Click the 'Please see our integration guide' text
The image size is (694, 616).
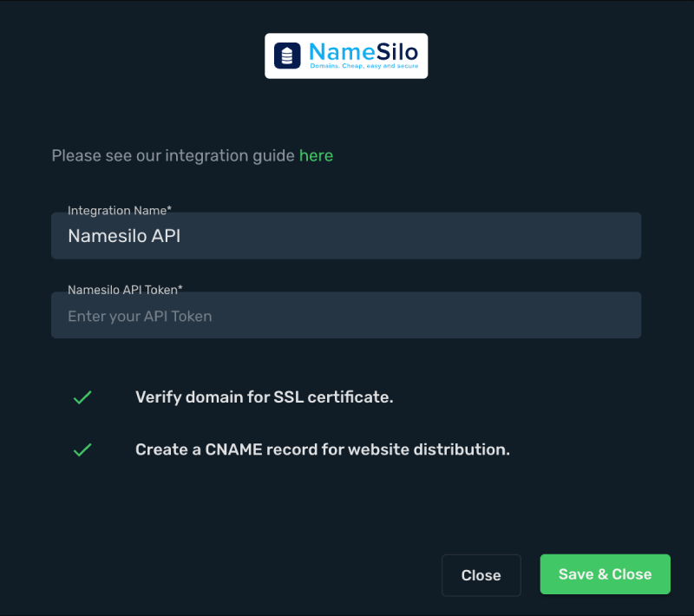173,156
